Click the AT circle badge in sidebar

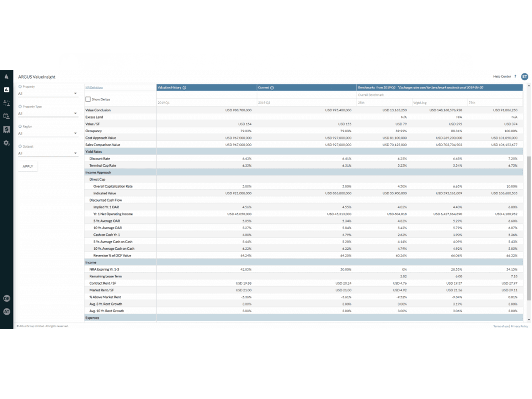pyautogui.click(x=6, y=312)
